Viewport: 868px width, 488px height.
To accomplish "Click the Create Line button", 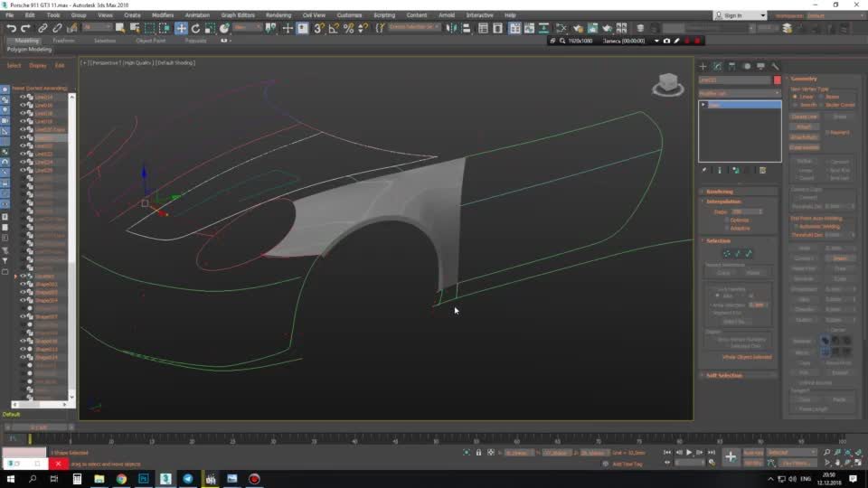I will [805, 117].
